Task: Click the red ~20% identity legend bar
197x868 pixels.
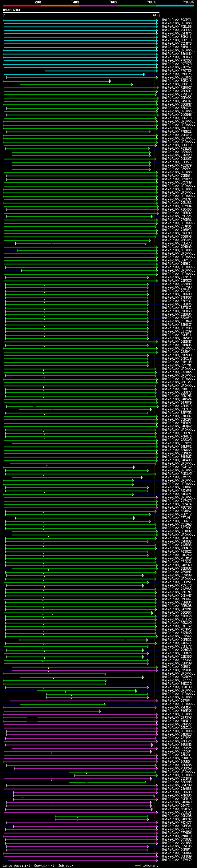Action: click(x=22, y=6)
